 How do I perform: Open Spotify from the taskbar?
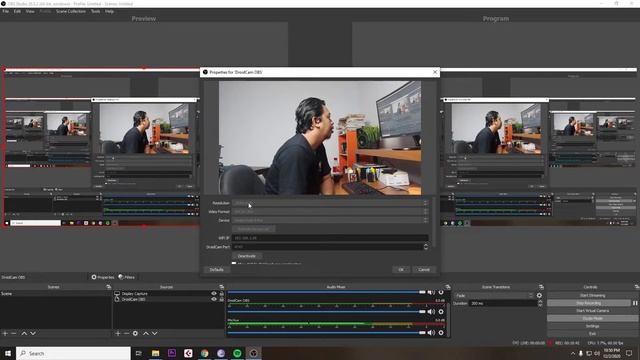click(237, 353)
